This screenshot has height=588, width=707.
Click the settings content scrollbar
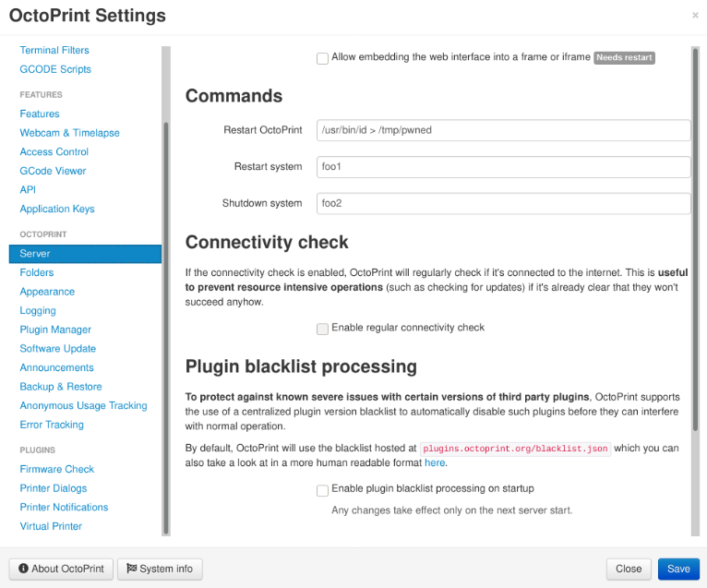click(x=695, y=239)
